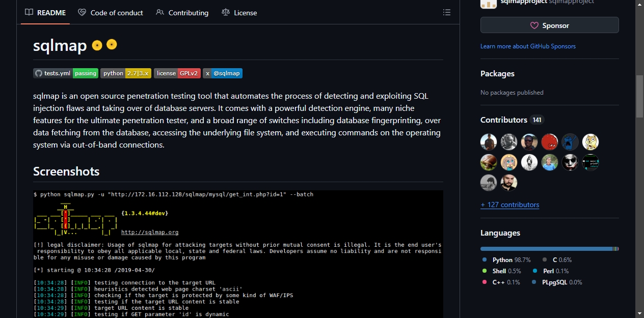Click the page vertical scrollbar thumb
Screen dimensions: 644x318
[x=640, y=97]
